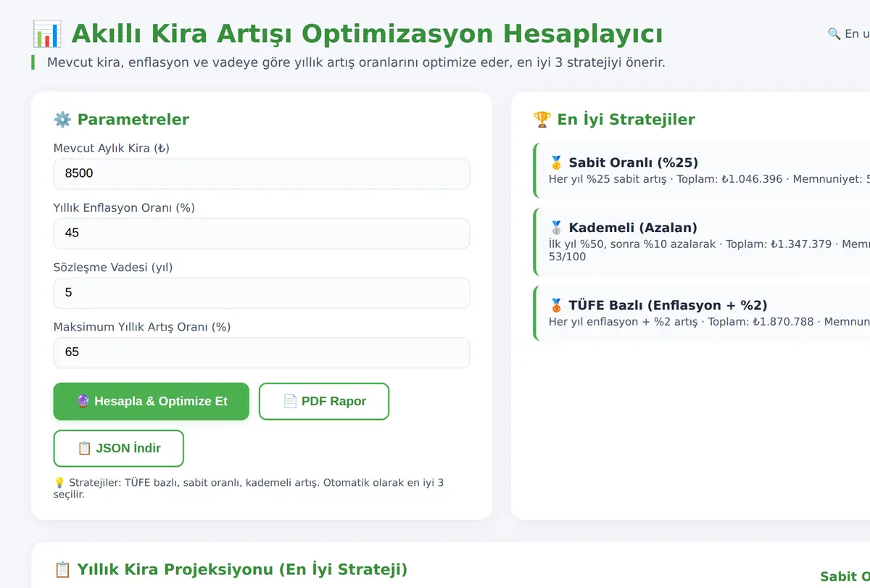
Task: Click the 'Mevcut Aylık Kira (₺)' label
Action: tap(112, 148)
